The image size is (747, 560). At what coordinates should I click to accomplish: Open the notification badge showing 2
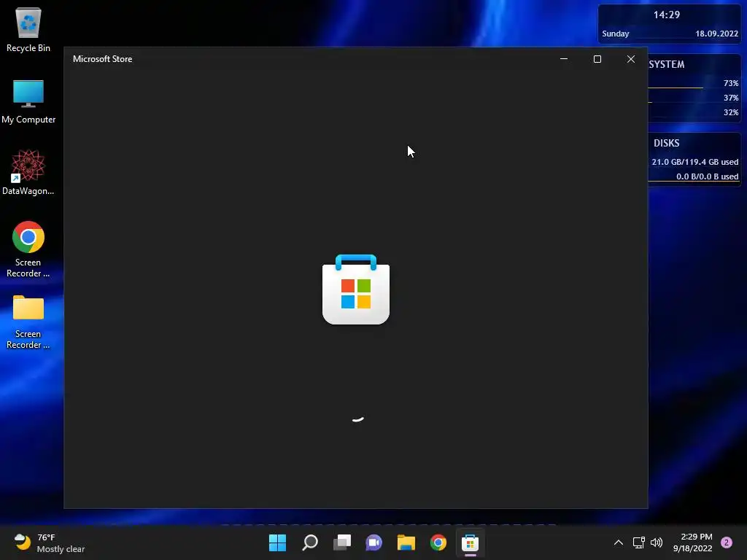[727, 542]
